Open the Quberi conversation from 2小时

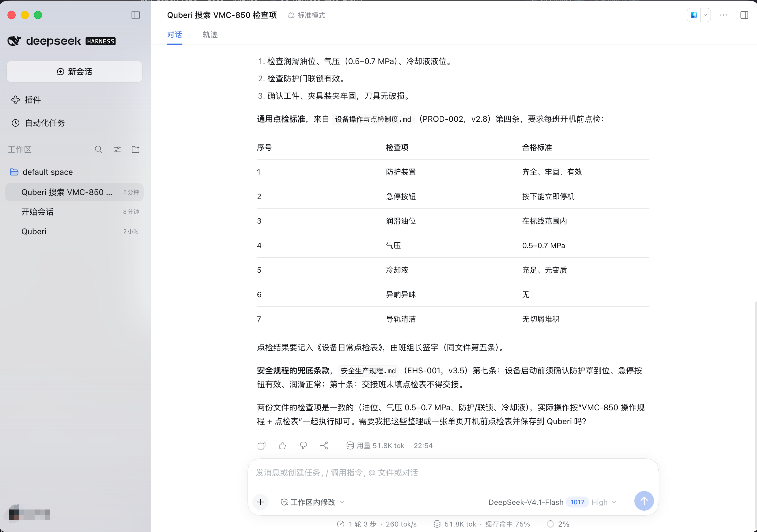click(x=74, y=231)
